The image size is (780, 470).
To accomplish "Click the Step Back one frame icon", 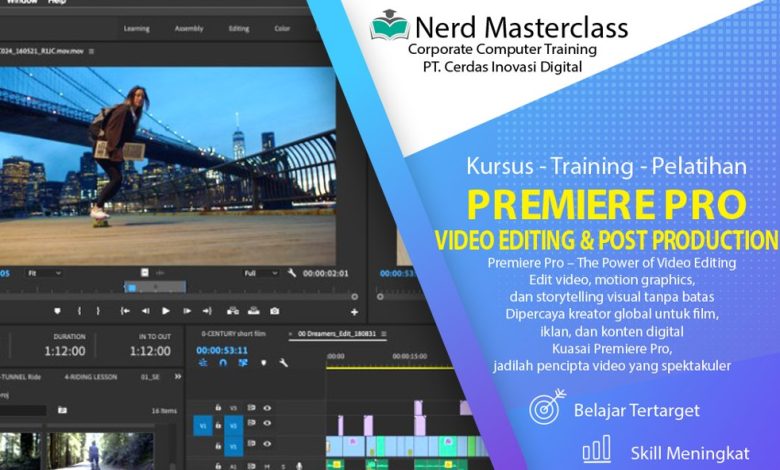I will point(146,311).
